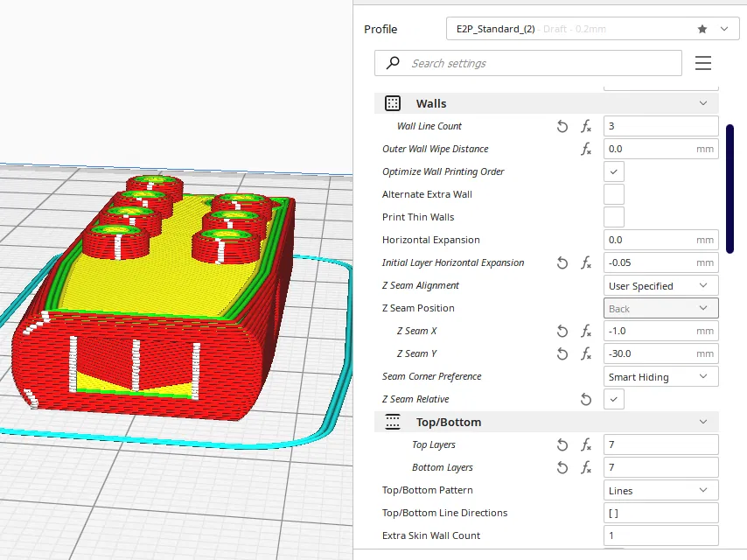Click formula icon for Top Layers
This screenshot has width=747, height=560.
point(586,444)
